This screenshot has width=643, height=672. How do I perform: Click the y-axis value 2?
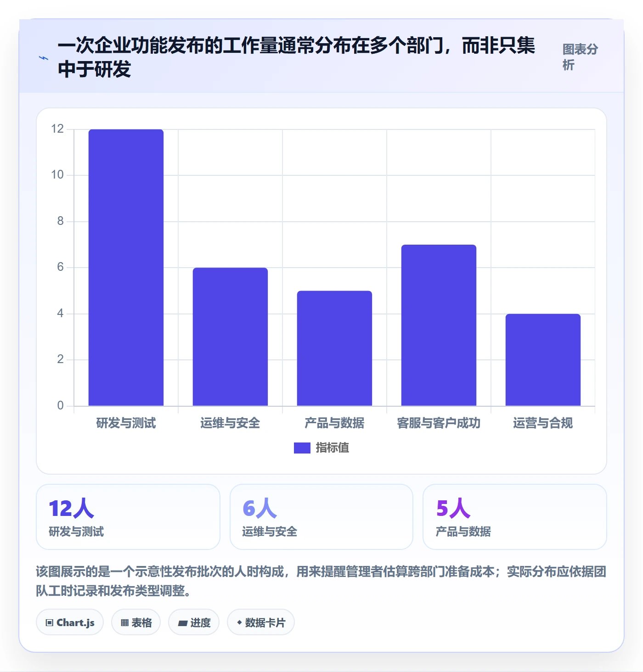pos(60,359)
